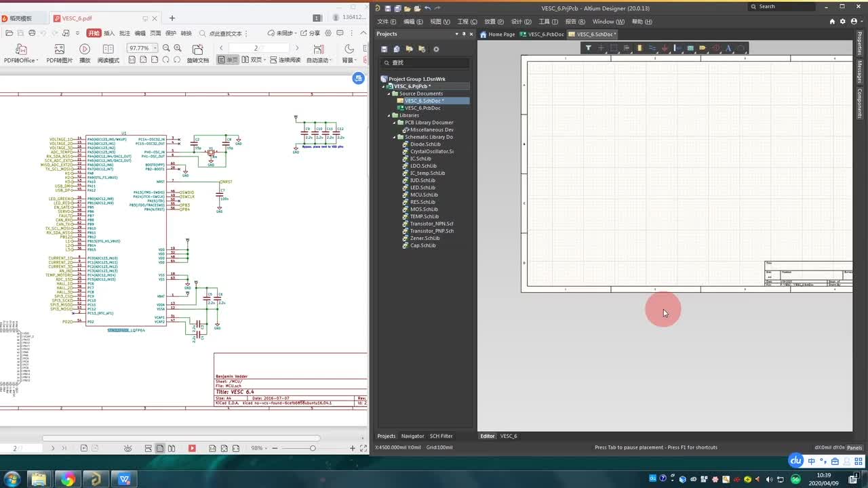Click the blue floating tool button on PDF page
The image size is (868, 488).
coord(359,79)
